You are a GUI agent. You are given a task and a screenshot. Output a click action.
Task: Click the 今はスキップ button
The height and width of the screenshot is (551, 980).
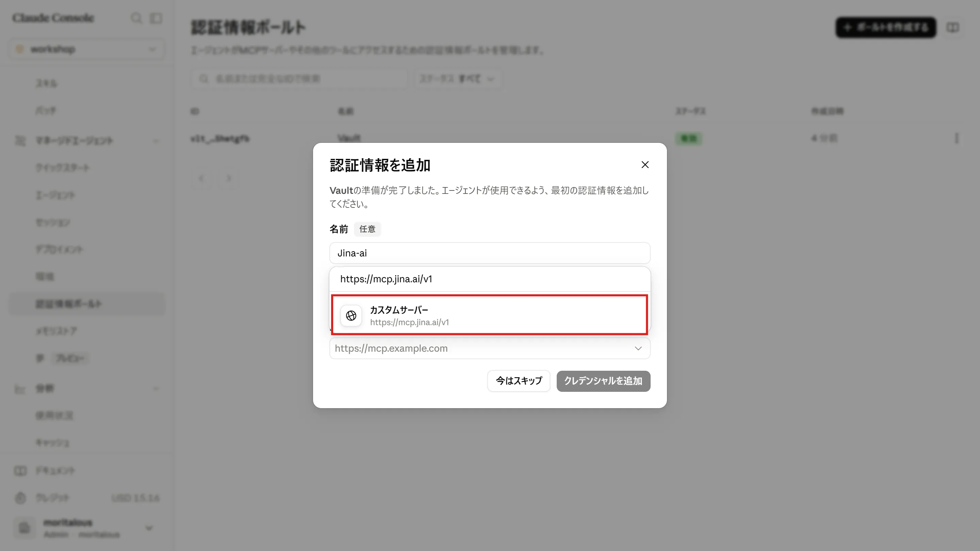519,381
